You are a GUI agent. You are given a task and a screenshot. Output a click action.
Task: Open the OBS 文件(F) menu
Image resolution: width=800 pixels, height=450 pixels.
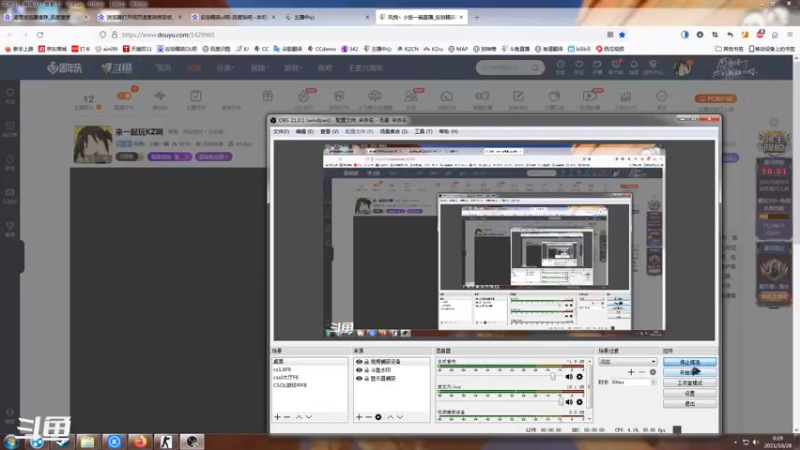(x=281, y=132)
